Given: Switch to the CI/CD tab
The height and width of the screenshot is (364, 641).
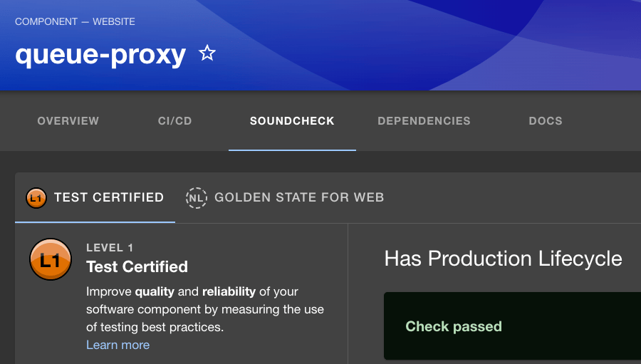Looking at the screenshot, I should pyautogui.click(x=175, y=121).
